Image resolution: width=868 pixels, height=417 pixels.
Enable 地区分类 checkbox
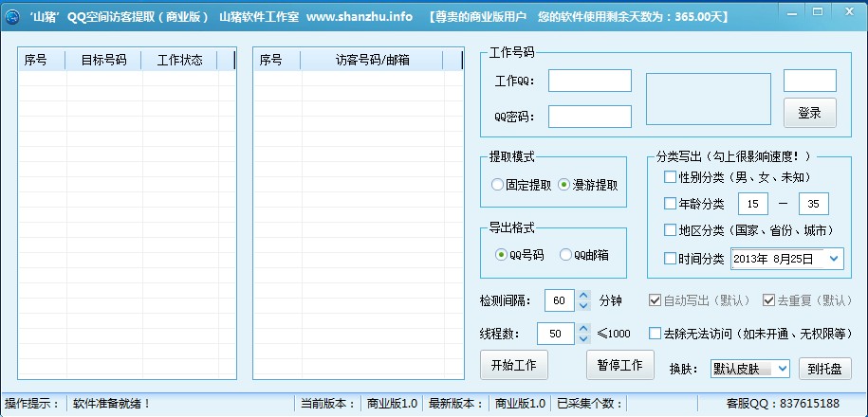[x=670, y=229]
